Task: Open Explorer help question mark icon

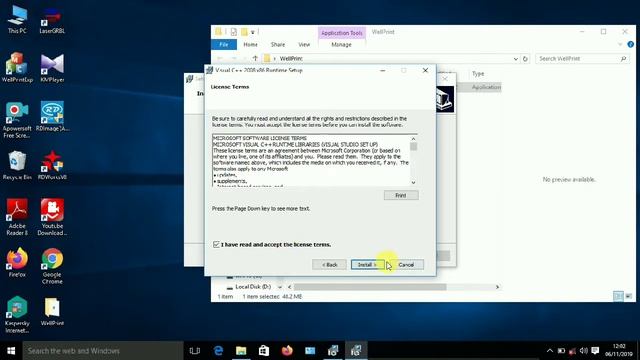Action: (631, 44)
